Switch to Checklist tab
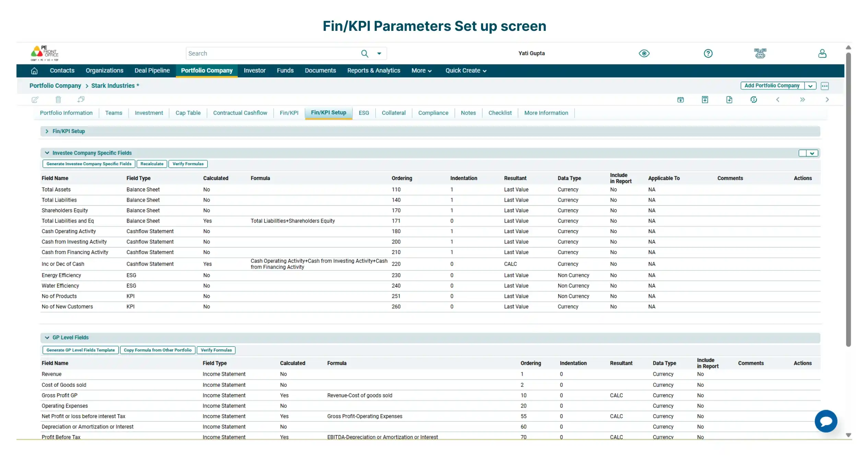The height and width of the screenshot is (456, 868). (500, 113)
